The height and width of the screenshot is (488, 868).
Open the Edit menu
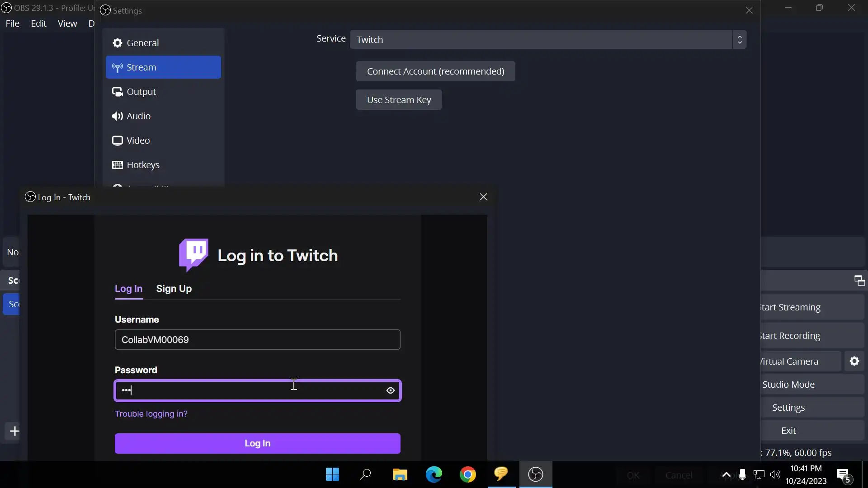38,23
